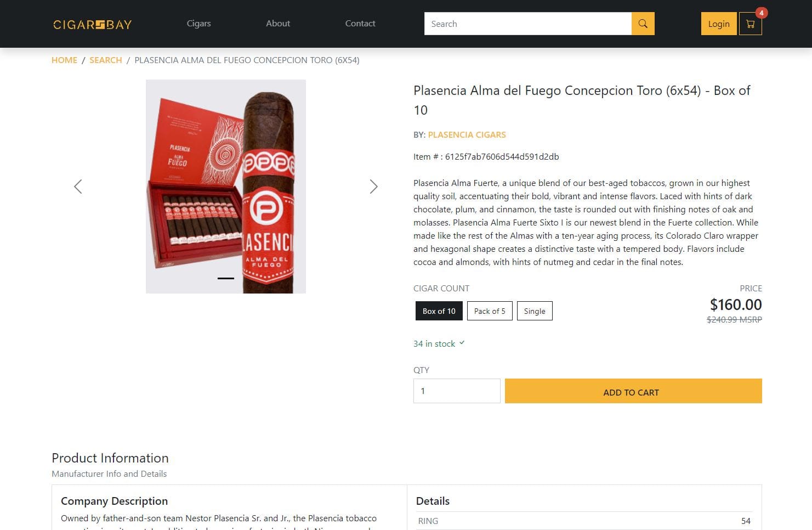The height and width of the screenshot is (530, 812).
Task: Click the search magnifier icon button
Action: tap(643, 24)
